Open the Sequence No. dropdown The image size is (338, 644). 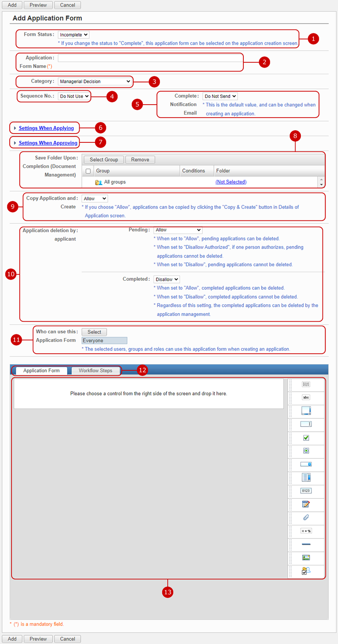click(74, 96)
